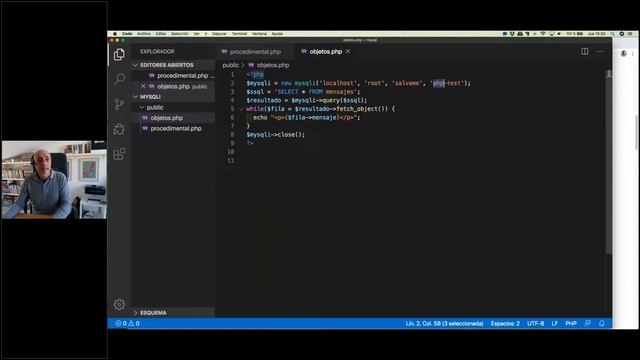Viewport: 640px width, 360px height.
Task: Click the $mysqli->close() line
Action: point(276,135)
